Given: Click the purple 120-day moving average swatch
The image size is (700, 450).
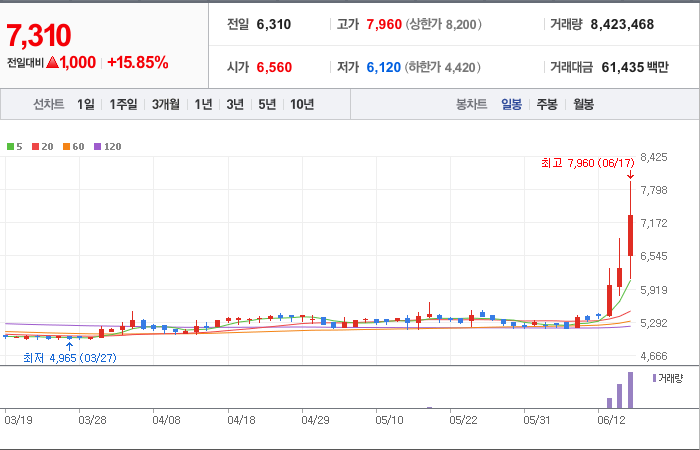Looking at the screenshot, I should pos(98,146).
